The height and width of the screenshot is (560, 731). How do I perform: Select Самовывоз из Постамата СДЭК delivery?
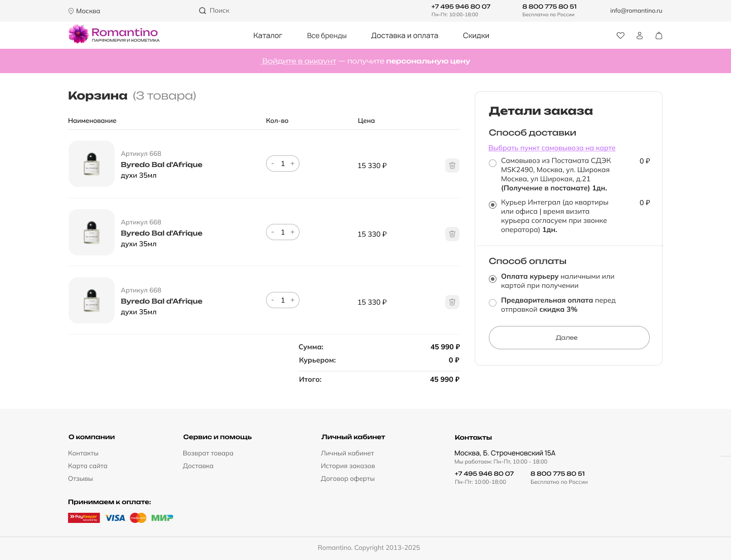click(492, 163)
